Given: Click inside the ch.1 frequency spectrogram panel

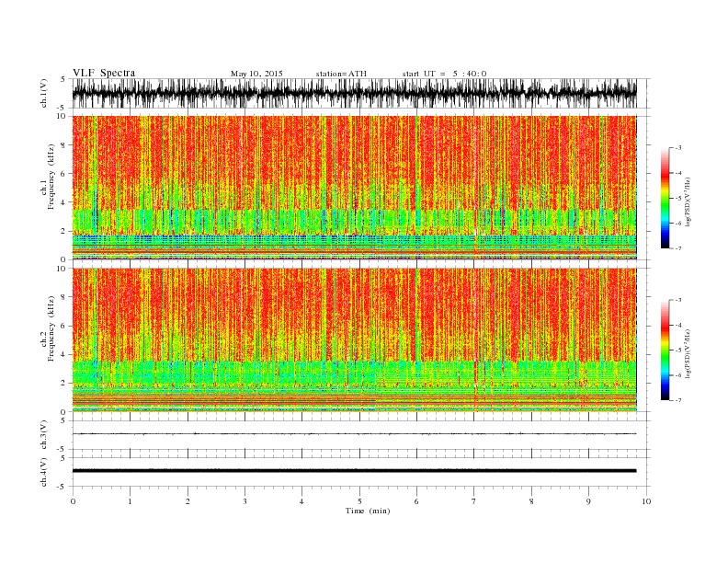Looking at the screenshot, I should [x=354, y=188].
